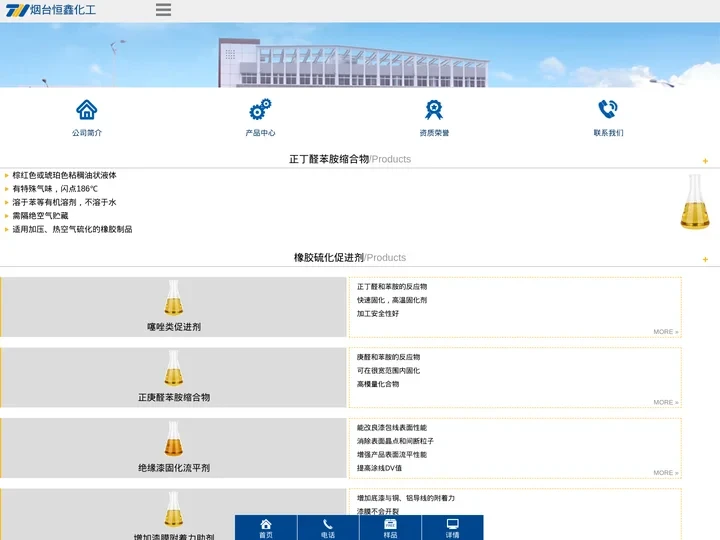Viewport: 720px width, 540px height.
Task: Click the 适用加压、热空气硫化的橡胶制品 bullet
Action: pyautogui.click(x=73, y=229)
